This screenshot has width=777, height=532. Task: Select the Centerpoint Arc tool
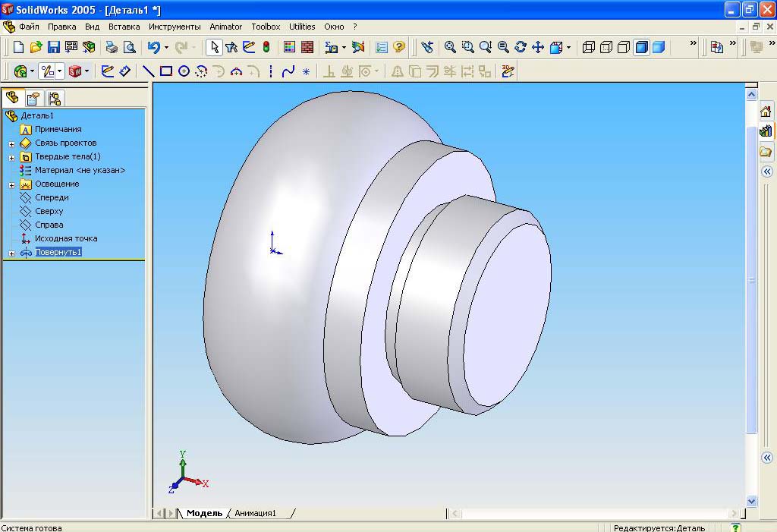[x=201, y=71]
